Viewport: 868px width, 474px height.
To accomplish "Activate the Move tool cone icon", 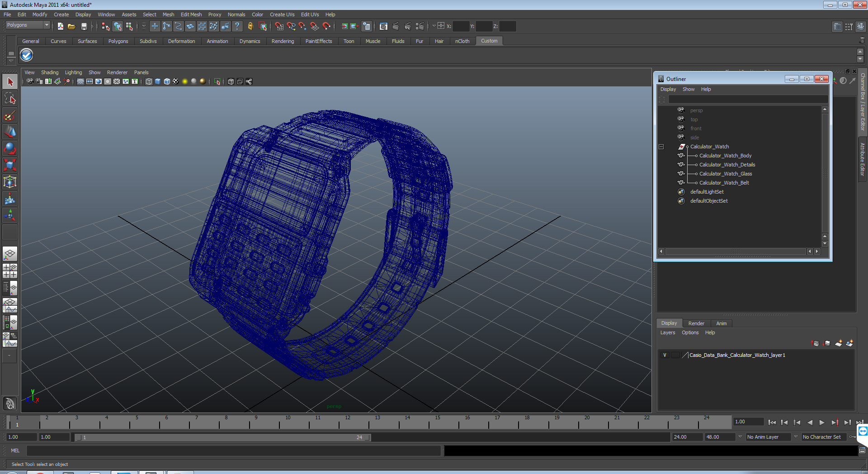I will (10, 132).
